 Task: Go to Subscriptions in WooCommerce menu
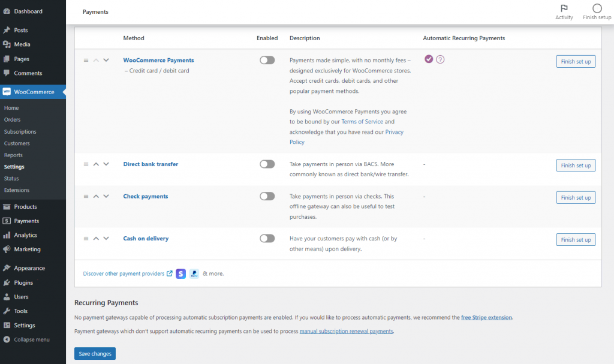point(20,131)
